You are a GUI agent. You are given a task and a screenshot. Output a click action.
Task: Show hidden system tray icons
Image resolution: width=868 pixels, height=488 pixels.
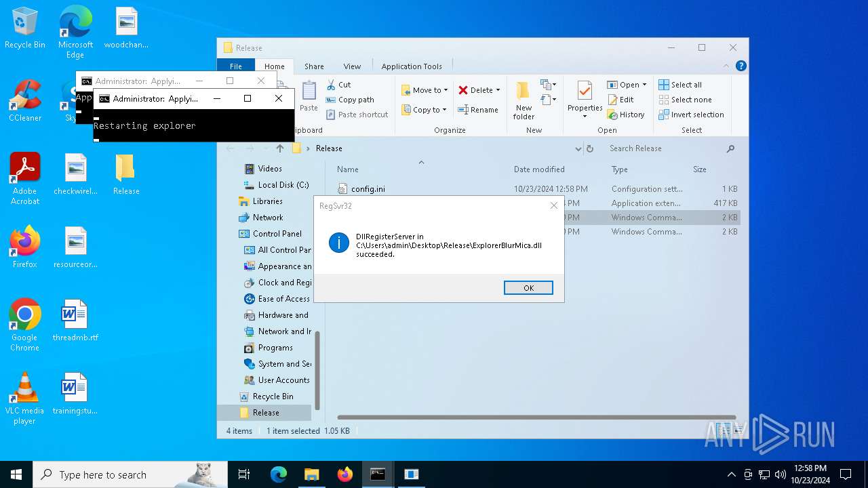click(x=731, y=474)
